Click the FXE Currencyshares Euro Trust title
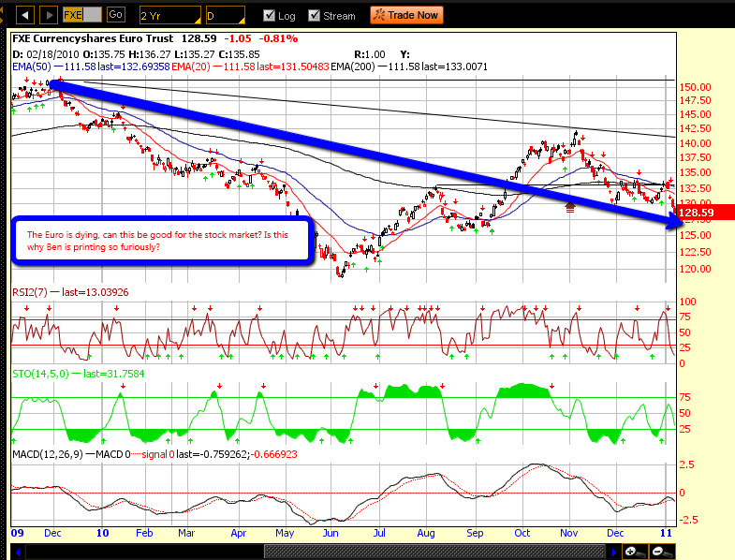This screenshot has width=735, height=560. click(x=93, y=38)
